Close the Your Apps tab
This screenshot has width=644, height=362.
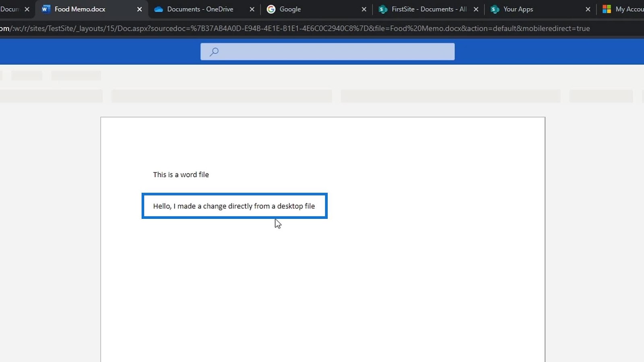coord(588,9)
